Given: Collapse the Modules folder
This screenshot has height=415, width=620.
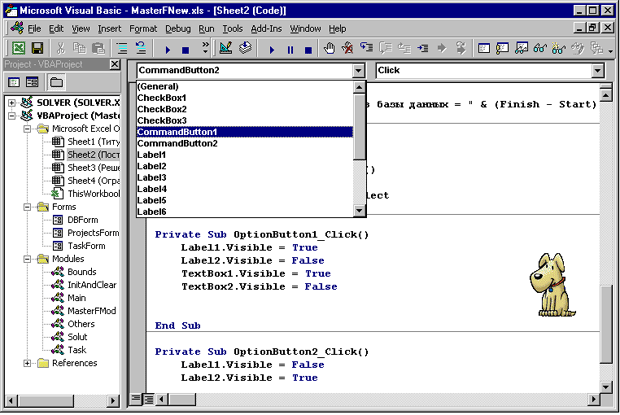Looking at the screenshot, I should [x=27, y=259].
